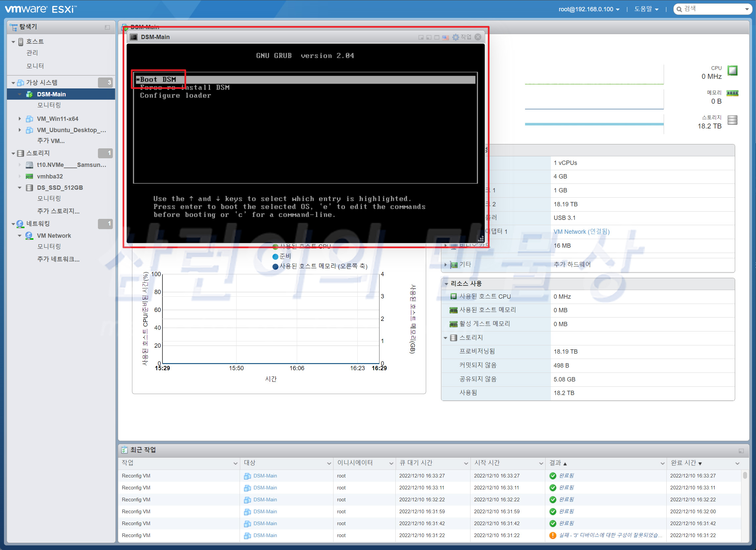This screenshot has height=550, width=756.
Task: Click the VM_Win11-x64 VM icon
Action: [29, 119]
